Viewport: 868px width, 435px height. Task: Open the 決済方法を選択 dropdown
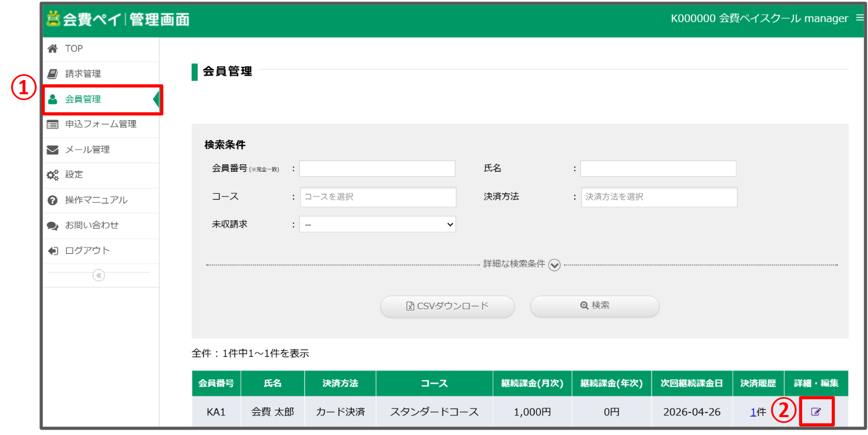[659, 197]
